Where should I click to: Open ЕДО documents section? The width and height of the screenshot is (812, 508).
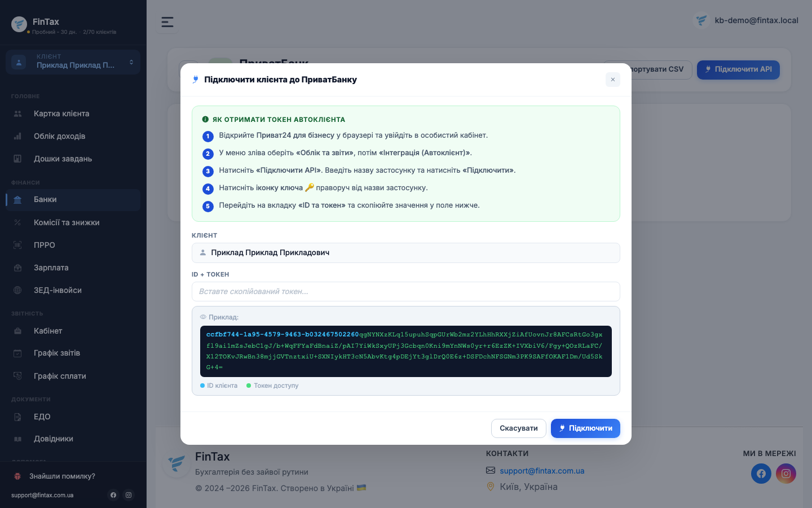[73, 417]
